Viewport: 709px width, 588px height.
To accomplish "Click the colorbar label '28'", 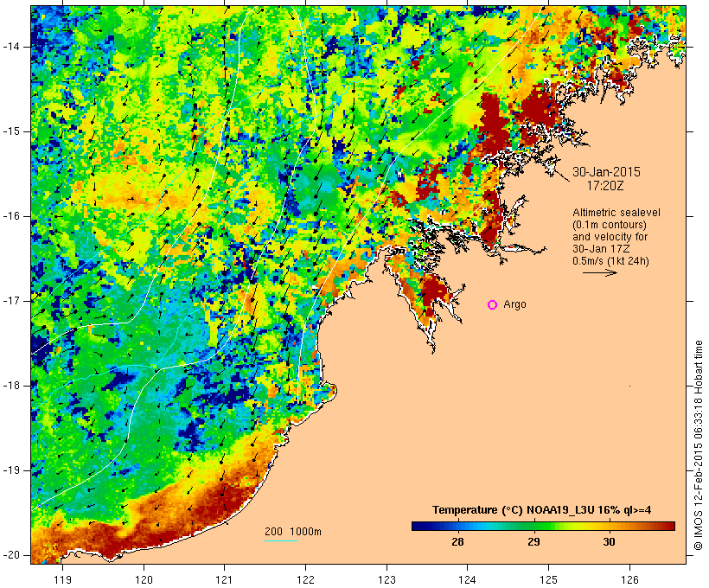I will [x=457, y=542].
